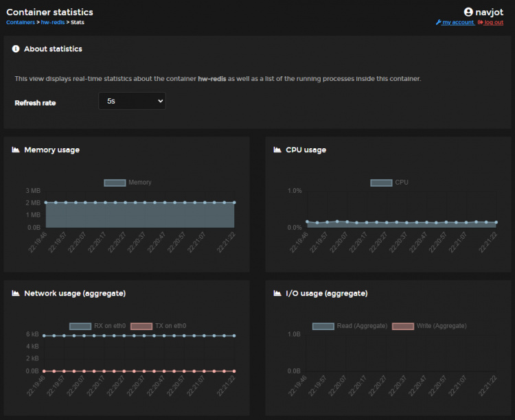Screen dimensions: 515x420
Task: Click the log out link
Action: tap(493, 22)
